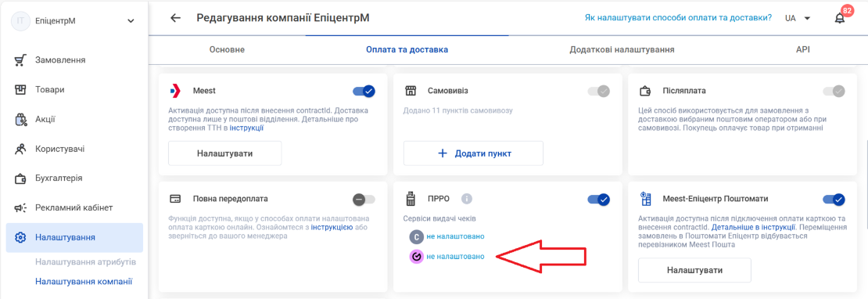Click the Повна передоплата card icon

pos(175,198)
